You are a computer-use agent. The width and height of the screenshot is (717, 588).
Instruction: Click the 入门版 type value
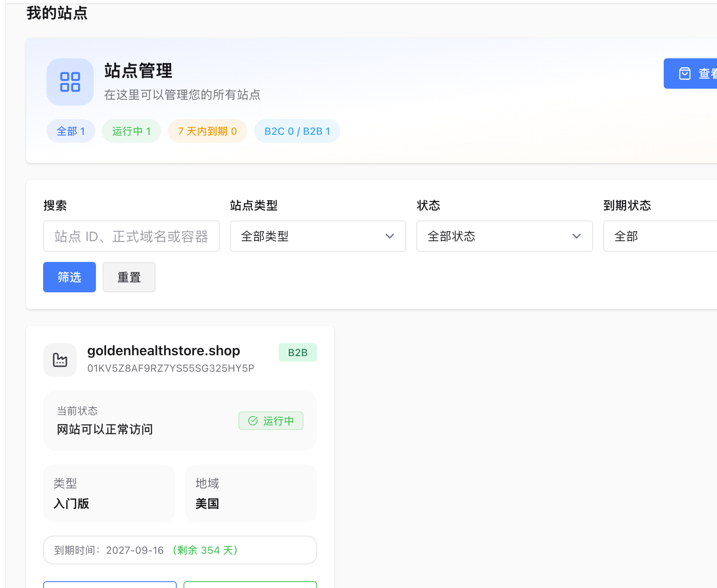[71, 504]
